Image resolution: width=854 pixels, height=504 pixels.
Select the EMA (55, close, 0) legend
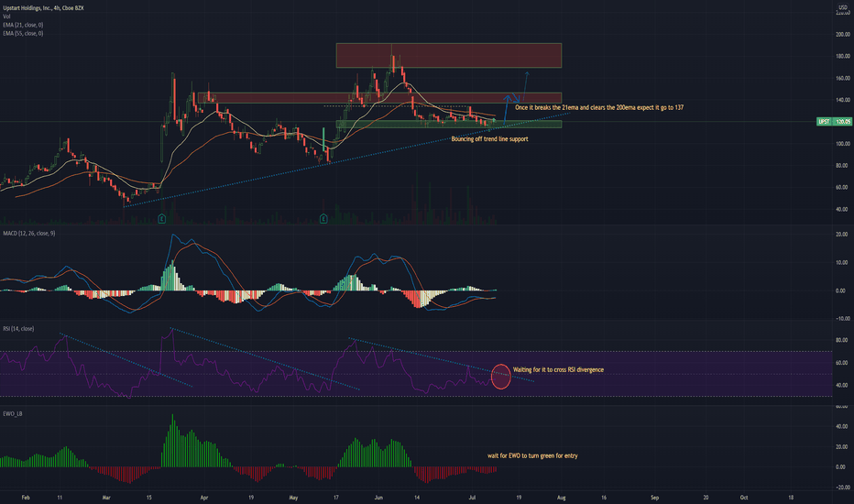pos(23,33)
